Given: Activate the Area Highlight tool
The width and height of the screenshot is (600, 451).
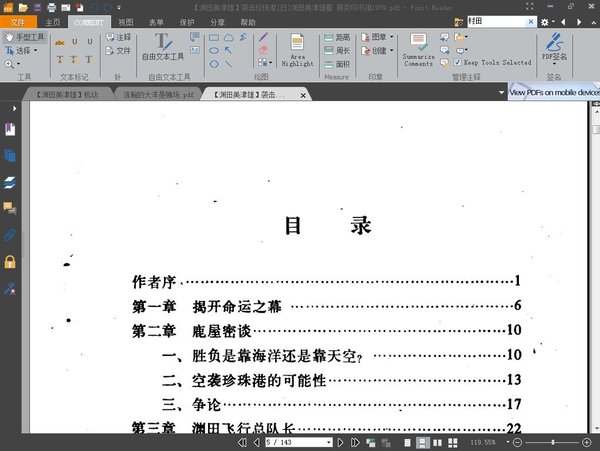Looking at the screenshot, I should pos(297,50).
